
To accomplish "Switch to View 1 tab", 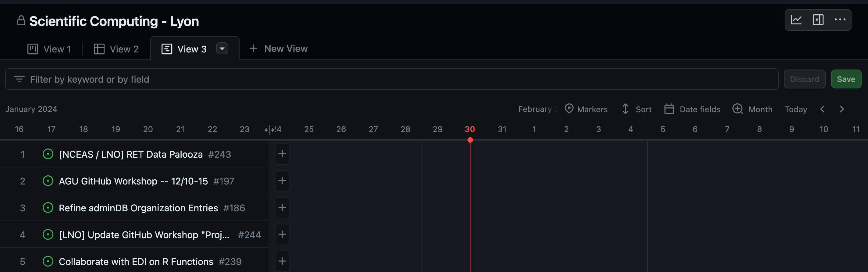I will [49, 49].
